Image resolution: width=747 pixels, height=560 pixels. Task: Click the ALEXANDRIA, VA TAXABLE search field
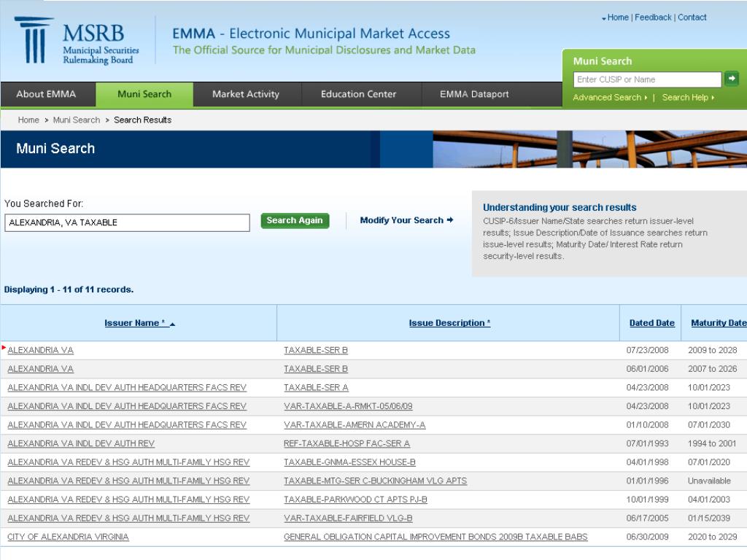pyautogui.click(x=125, y=222)
